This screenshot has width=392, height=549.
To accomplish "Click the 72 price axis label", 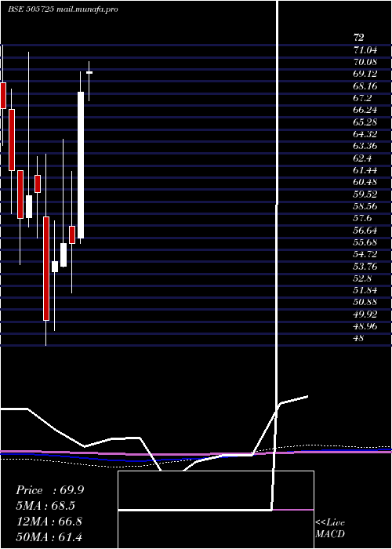I will (x=359, y=38).
